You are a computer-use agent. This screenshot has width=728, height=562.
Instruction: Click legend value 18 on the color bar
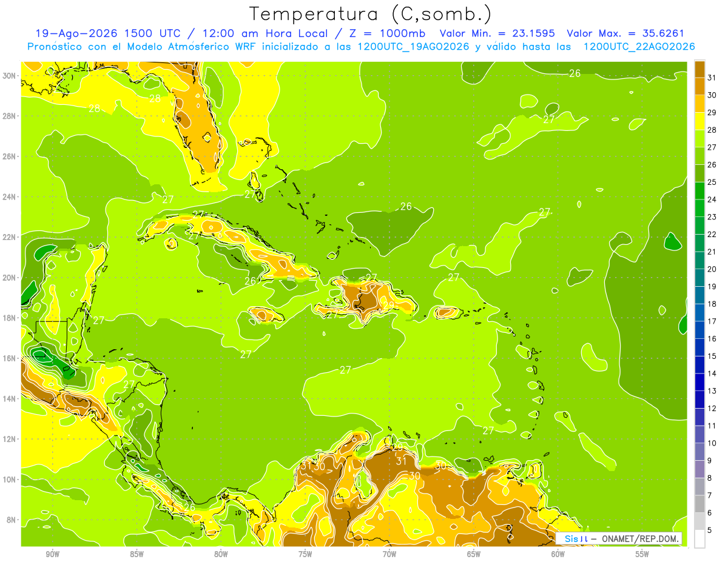tap(712, 304)
